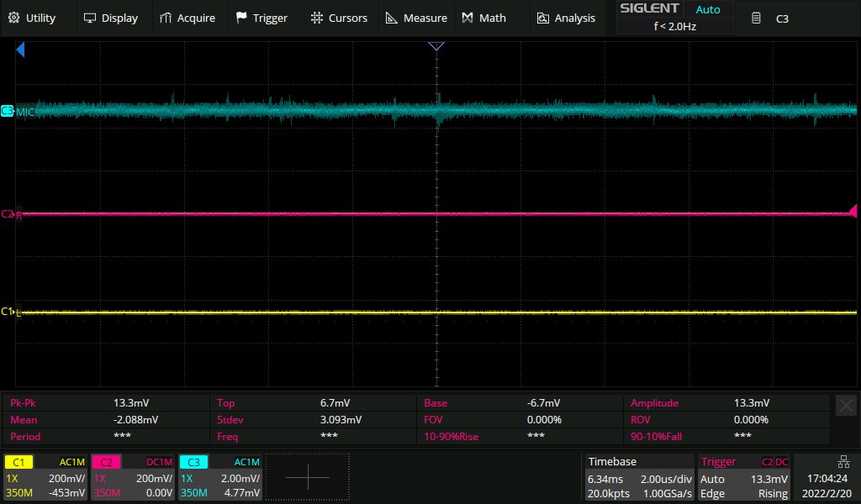Add a channel with the plus box
The width and height of the screenshot is (861, 504).
pos(308,477)
